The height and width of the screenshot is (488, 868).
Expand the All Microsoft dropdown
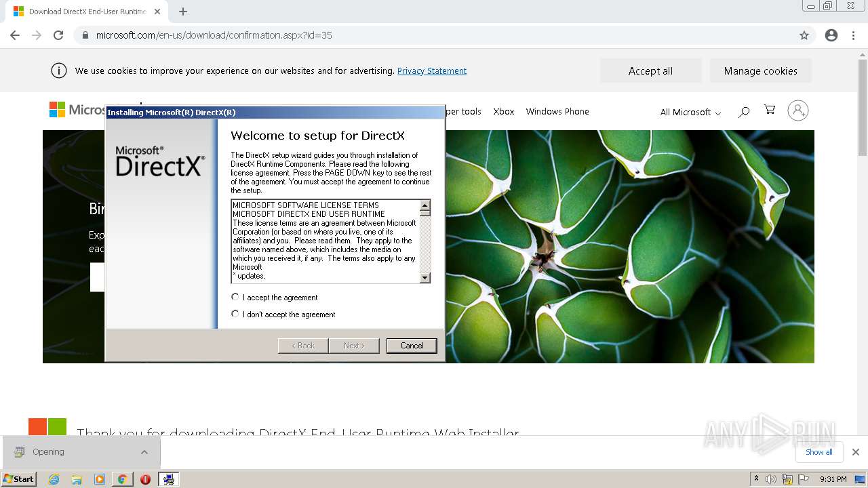(x=690, y=112)
